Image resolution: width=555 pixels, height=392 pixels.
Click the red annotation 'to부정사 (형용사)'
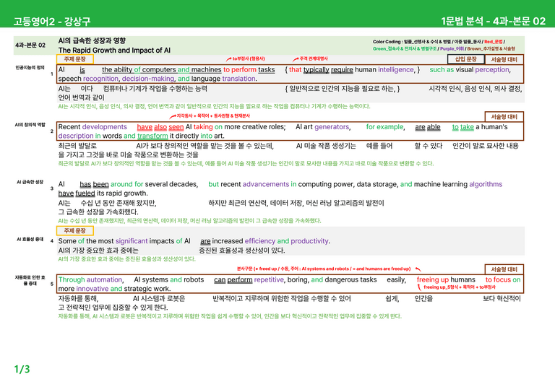(x=249, y=58)
